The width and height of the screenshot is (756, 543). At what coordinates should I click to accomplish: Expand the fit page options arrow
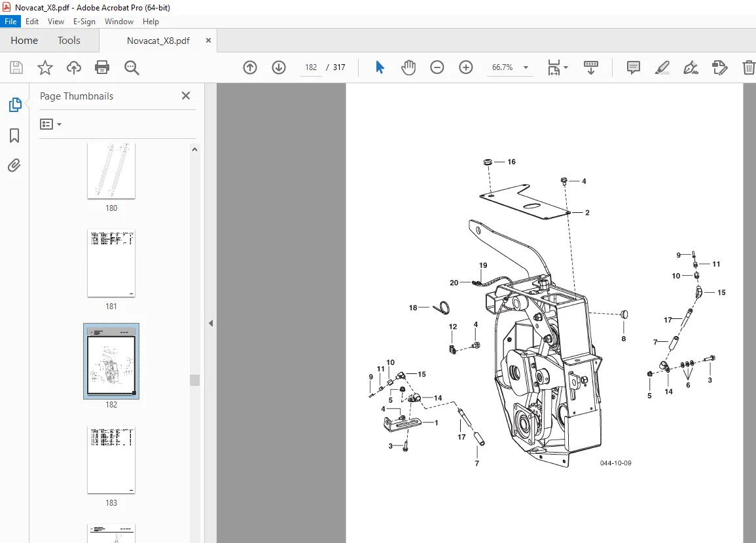coord(566,67)
